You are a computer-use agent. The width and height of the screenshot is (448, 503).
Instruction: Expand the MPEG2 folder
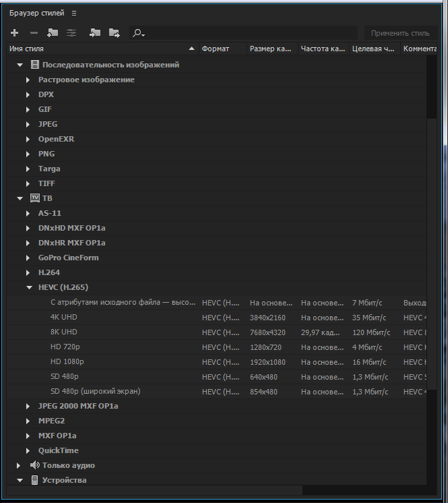(x=28, y=421)
